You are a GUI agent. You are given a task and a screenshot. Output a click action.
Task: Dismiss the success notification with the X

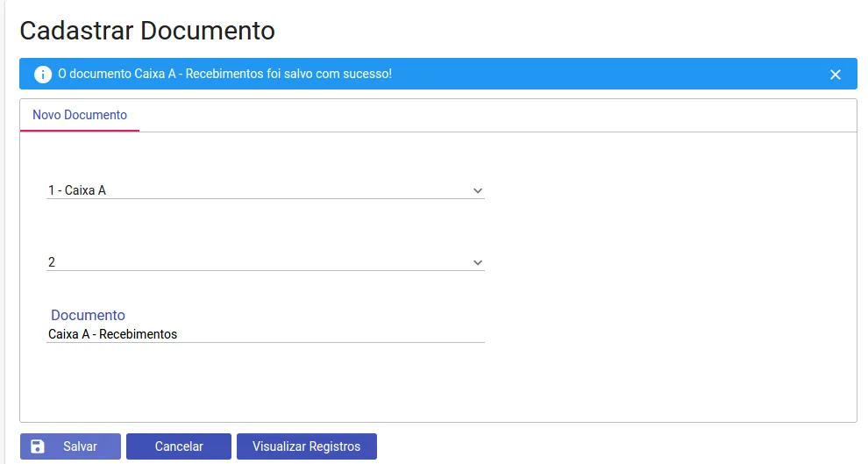[x=836, y=75]
